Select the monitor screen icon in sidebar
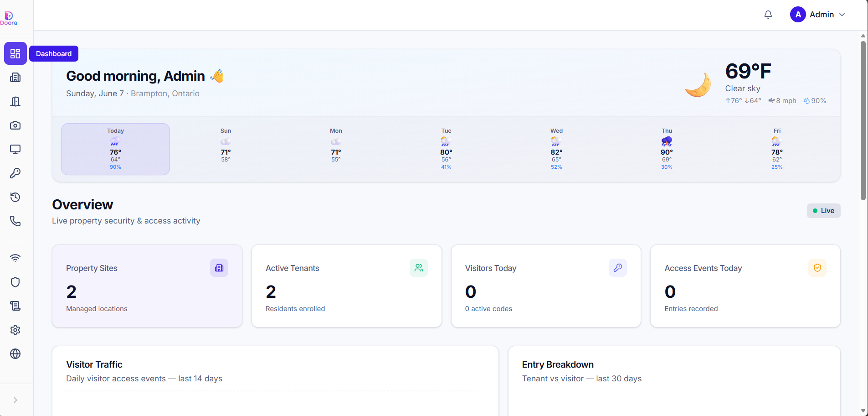868x416 pixels. tap(15, 149)
